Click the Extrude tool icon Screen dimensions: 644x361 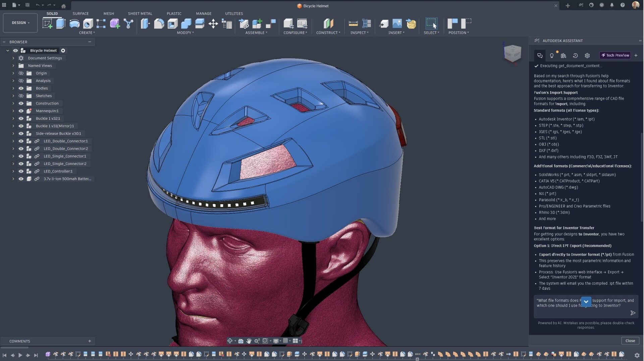point(61,24)
